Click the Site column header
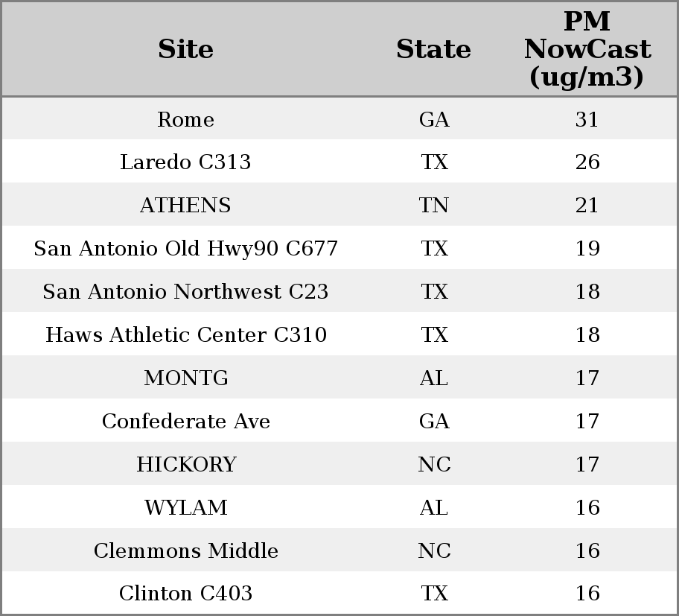The image size is (679, 616). 185,49
